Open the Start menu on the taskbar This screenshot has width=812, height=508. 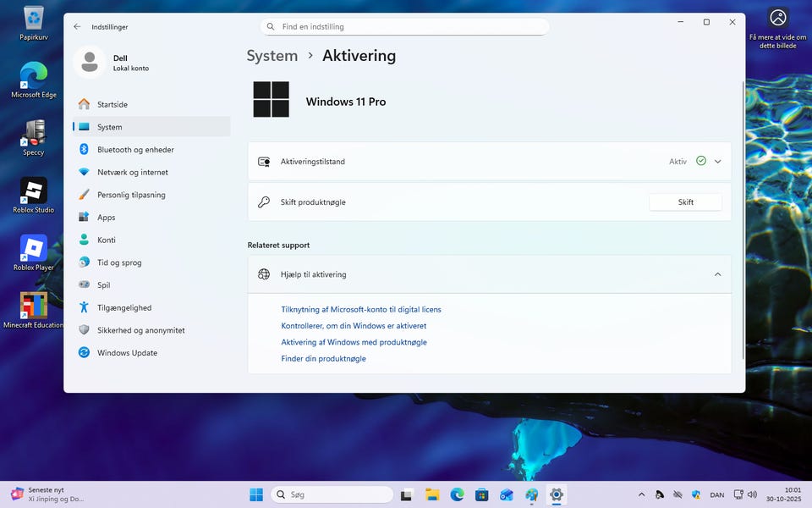pos(255,494)
